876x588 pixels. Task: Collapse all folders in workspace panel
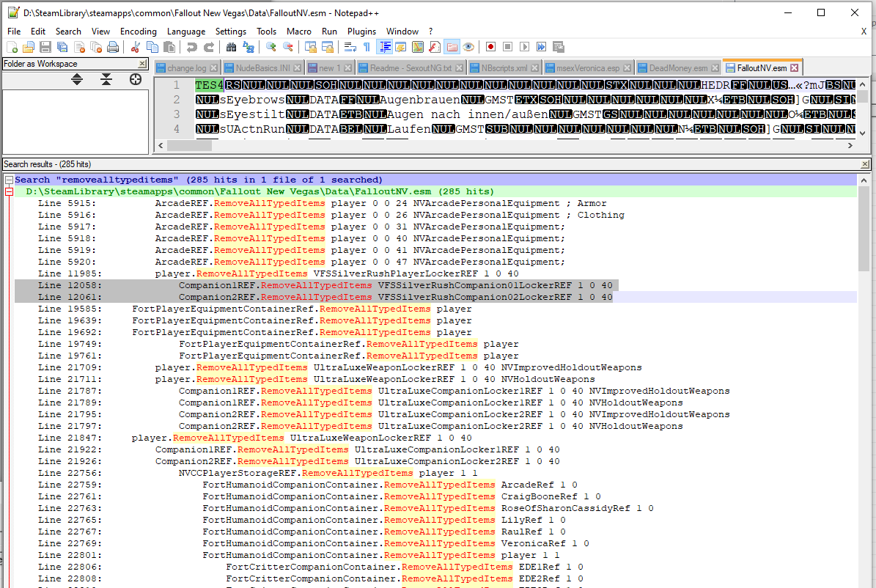point(106,79)
